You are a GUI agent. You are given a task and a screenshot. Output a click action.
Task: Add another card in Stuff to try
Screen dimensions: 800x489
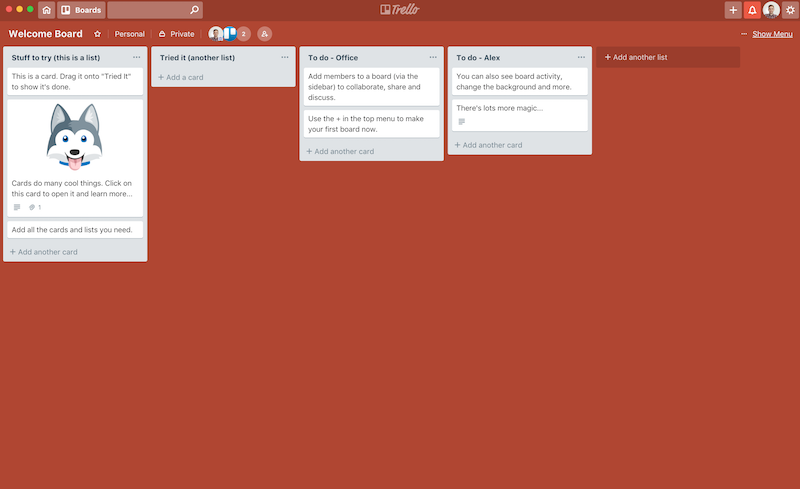(x=44, y=252)
